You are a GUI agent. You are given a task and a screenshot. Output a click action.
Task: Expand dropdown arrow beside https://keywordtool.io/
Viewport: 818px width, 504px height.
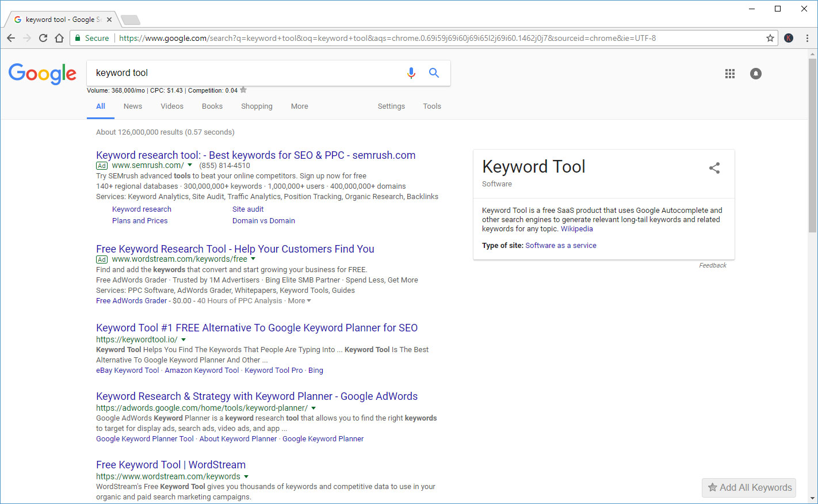pos(184,339)
